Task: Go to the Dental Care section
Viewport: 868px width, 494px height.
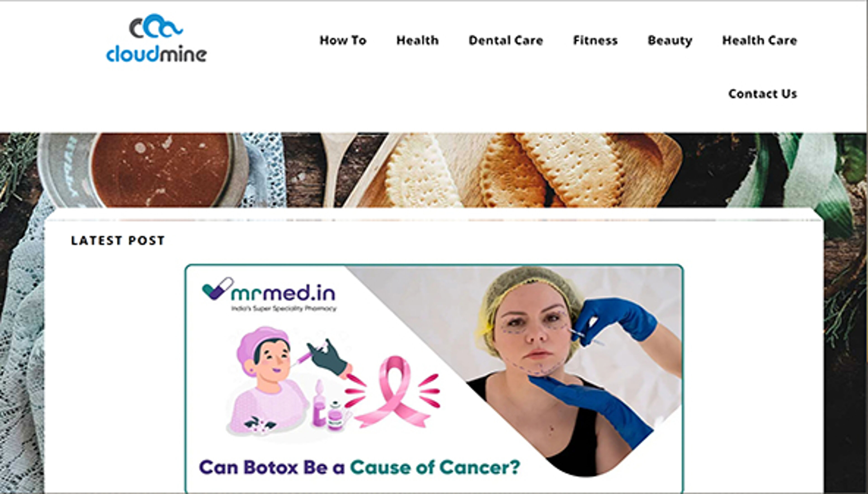Action: 506,40
